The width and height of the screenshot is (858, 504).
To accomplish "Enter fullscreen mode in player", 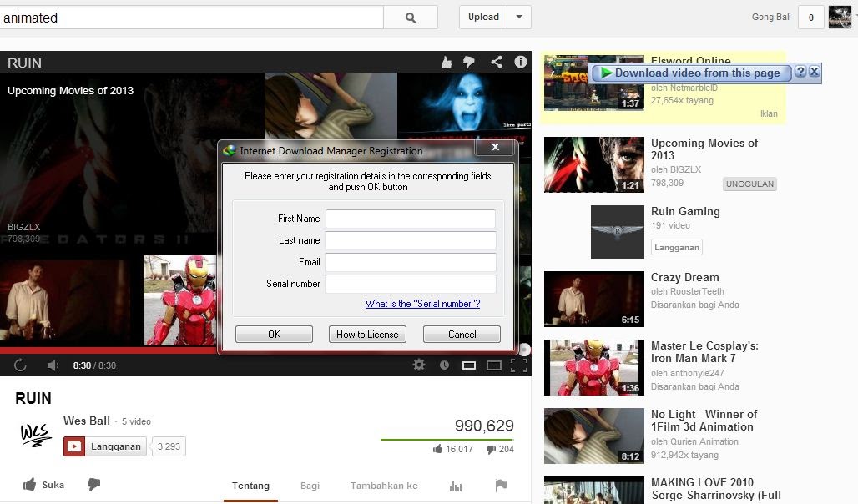I will click(519, 365).
